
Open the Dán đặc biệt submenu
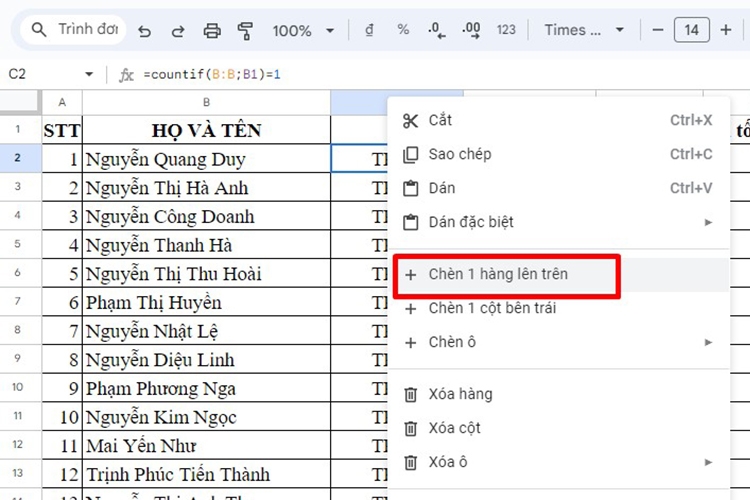click(558, 222)
